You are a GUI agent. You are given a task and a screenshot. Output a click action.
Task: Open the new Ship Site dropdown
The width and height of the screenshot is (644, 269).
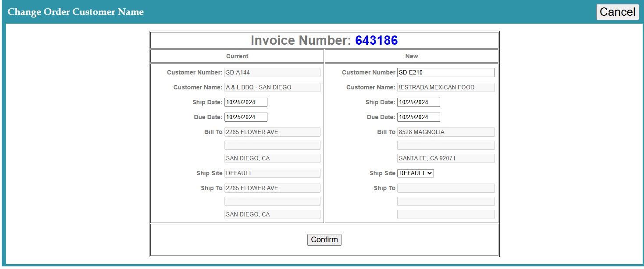(415, 173)
